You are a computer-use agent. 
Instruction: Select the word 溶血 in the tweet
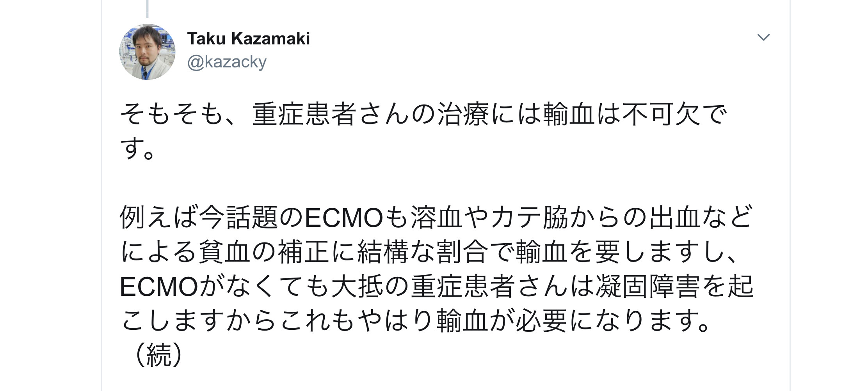436,218
